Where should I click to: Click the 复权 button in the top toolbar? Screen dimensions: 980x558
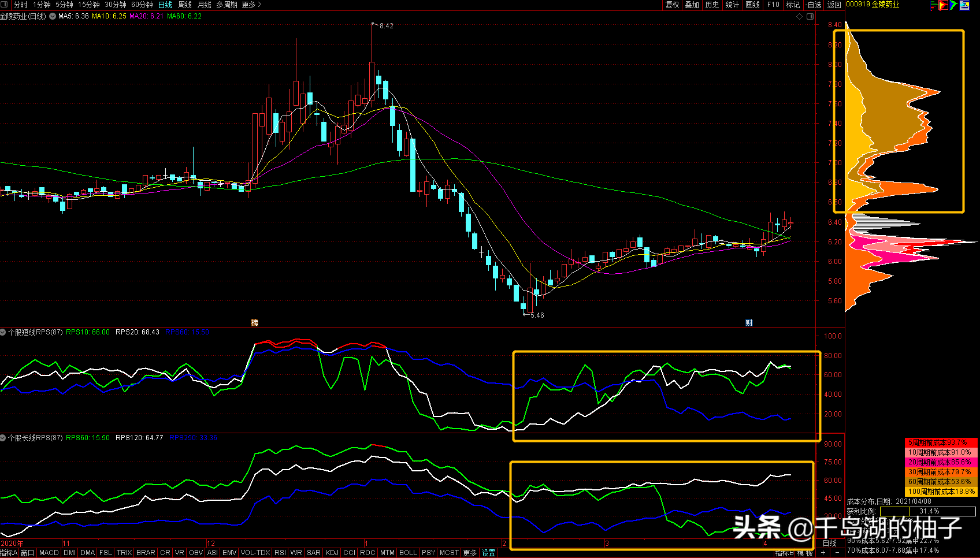pyautogui.click(x=672, y=5)
